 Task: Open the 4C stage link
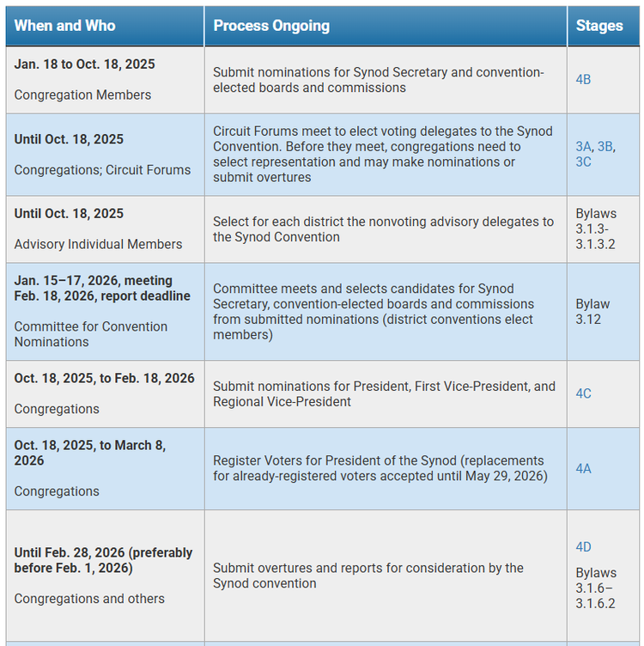coord(583,393)
